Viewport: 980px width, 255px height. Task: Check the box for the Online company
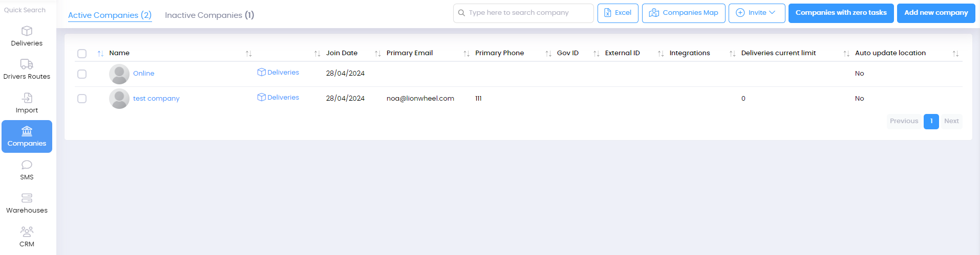(x=82, y=74)
